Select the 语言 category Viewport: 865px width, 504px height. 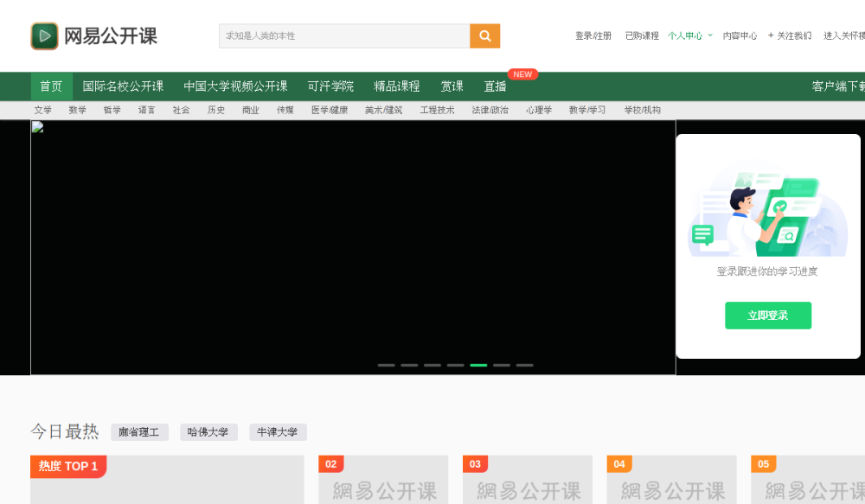147,111
